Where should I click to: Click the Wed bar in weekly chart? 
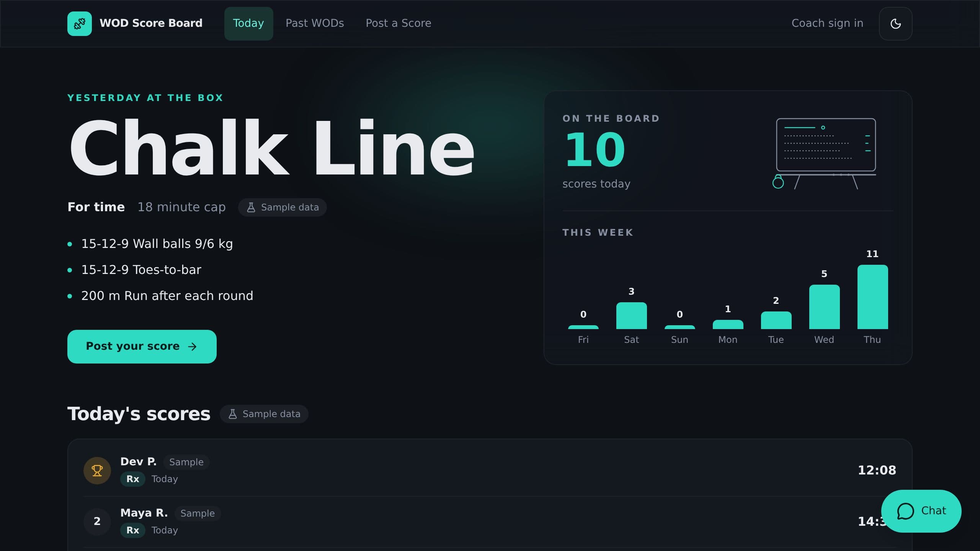824,307
